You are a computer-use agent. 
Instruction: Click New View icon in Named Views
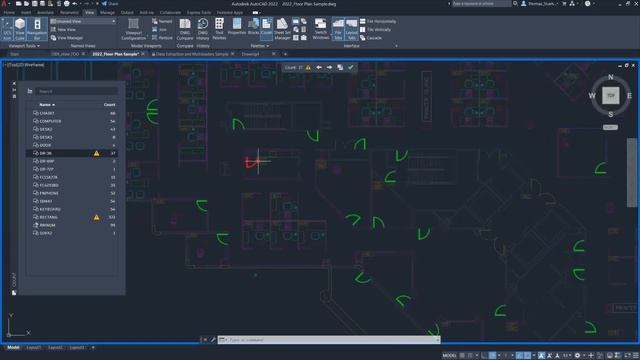click(53, 29)
